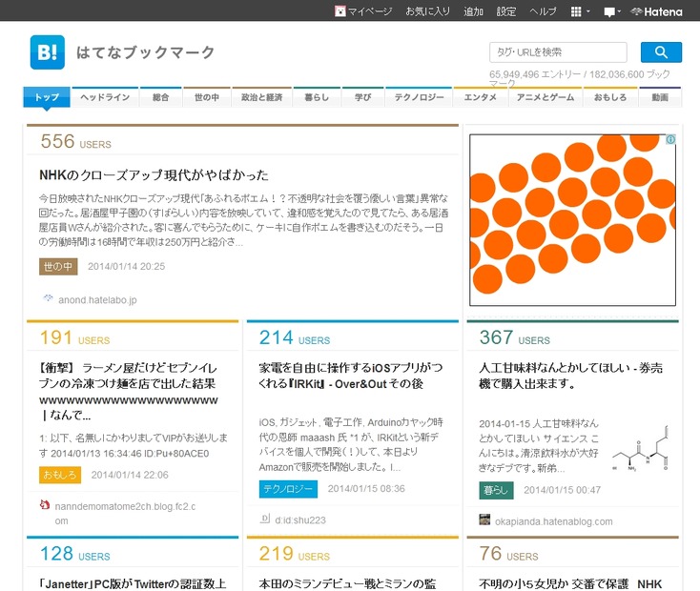View the 367 USERS bookmark count

515,337
